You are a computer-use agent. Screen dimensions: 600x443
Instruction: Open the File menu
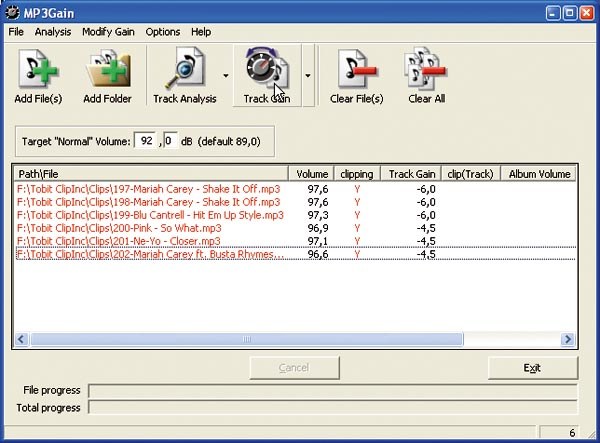tap(16, 32)
